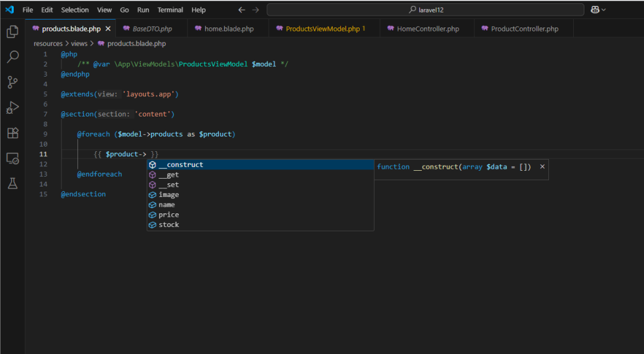This screenshot has height=354, width=644.
Task: Click the $product-> expression on line 11
Action: 126,154
